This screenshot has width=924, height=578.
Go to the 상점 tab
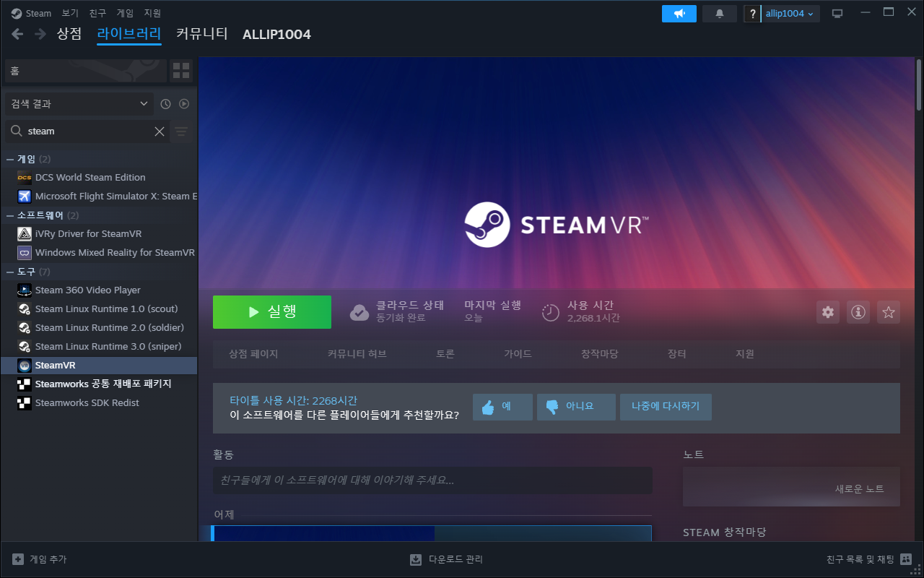pos(69,34)
